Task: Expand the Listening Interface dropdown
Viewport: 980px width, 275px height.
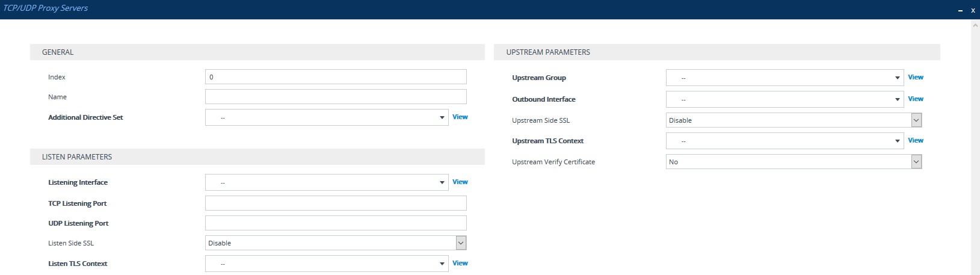Action: click(326, 182)
